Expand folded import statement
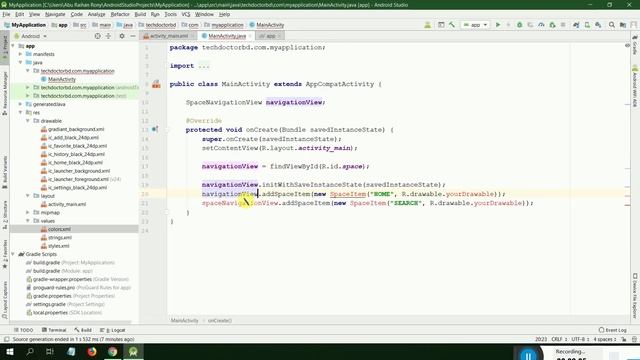Screen dimensions: 640x360 pos(204,66)
